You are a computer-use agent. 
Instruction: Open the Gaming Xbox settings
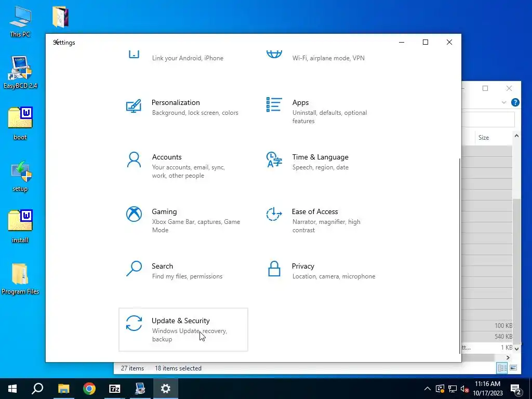click(183, 220)
